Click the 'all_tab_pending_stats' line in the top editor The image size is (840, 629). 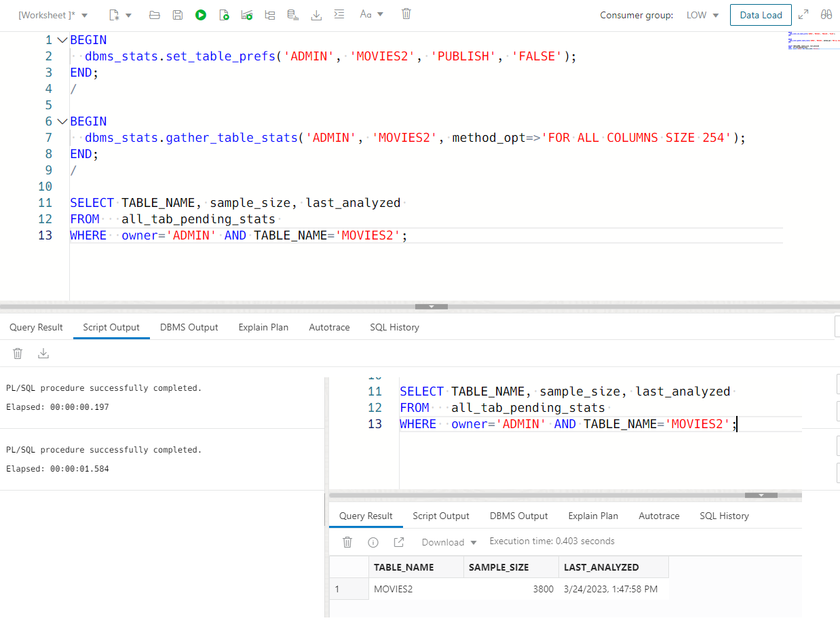[x=173, y=219]
